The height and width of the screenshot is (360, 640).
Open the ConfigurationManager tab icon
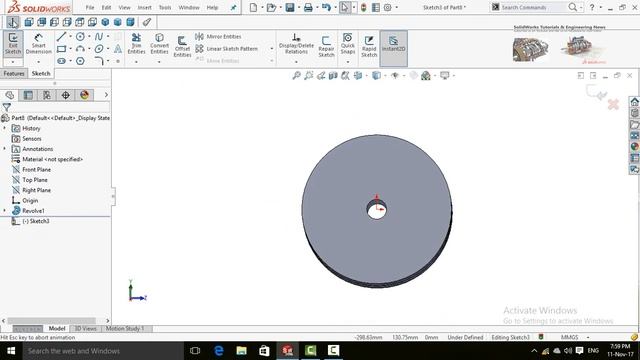tap(47, 95)
